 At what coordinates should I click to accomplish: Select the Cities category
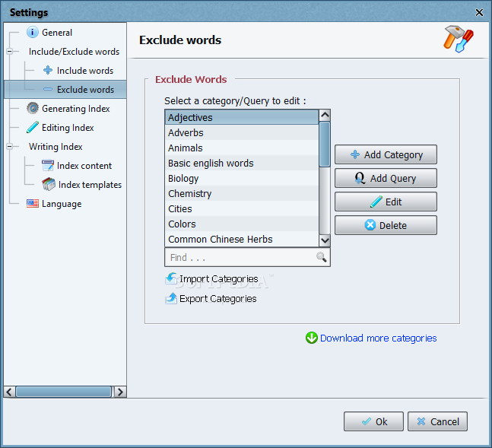(x=242, y=208)
